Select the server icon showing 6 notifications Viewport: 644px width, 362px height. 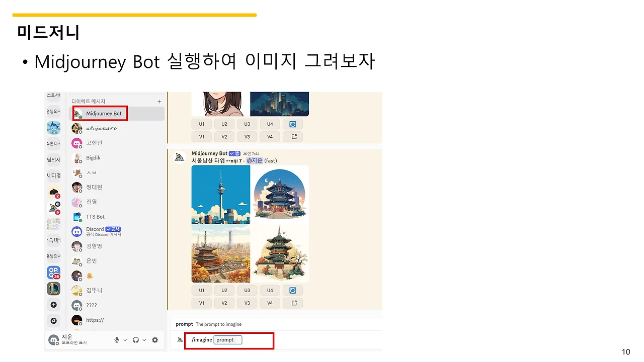click(53, 208)
